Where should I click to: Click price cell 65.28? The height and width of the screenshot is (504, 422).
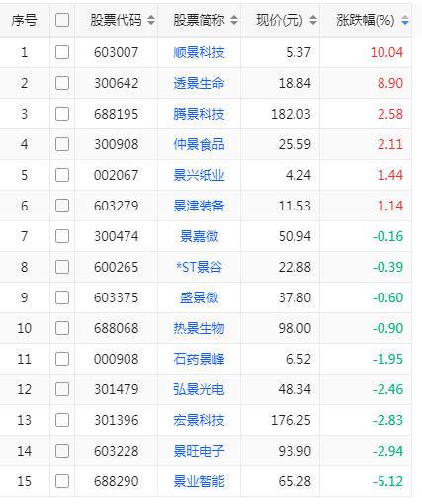pos(295,481)
